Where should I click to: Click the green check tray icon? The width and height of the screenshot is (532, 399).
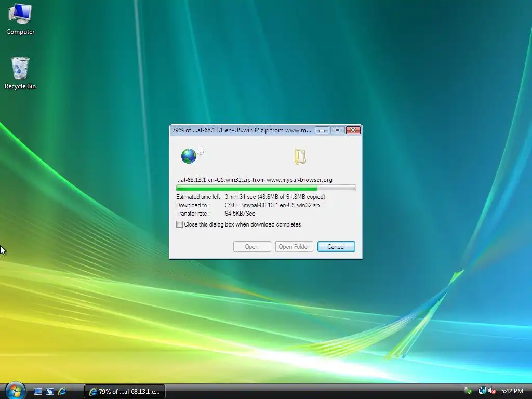pos(468,391)
